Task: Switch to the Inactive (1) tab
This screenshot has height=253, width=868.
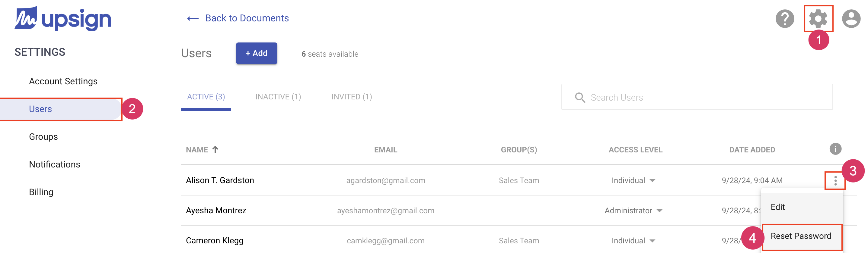Action: pos(278,97)
